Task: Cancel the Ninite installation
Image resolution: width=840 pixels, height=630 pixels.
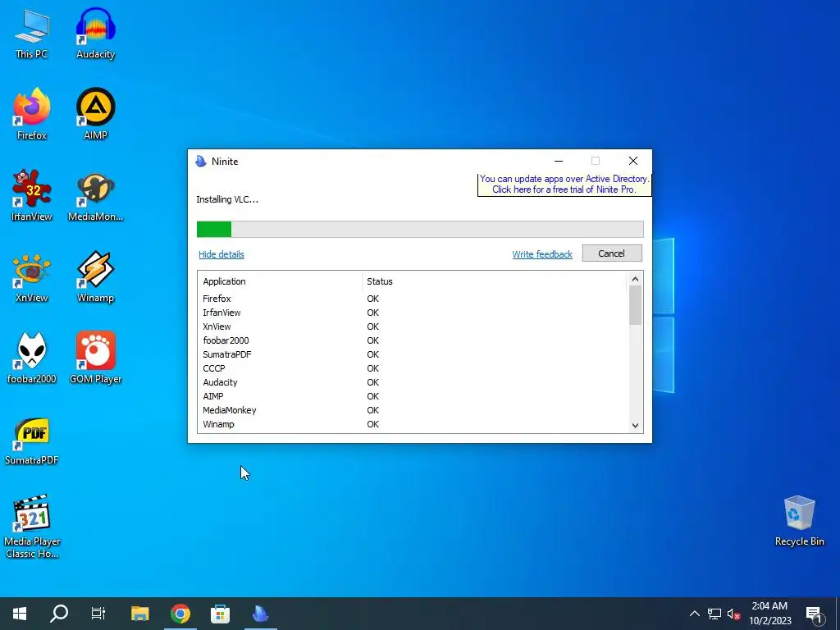Action: 612,253
